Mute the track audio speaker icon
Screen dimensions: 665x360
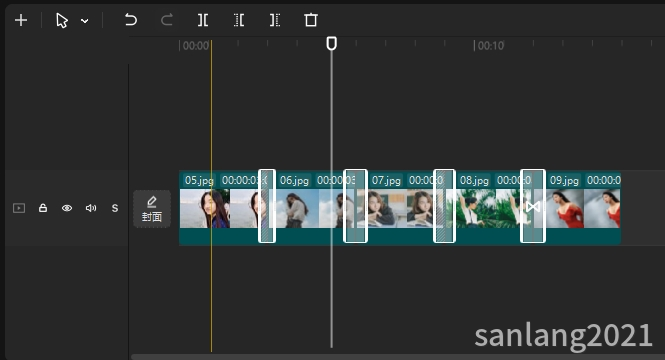pyautogui.click(x=91, y=208)
